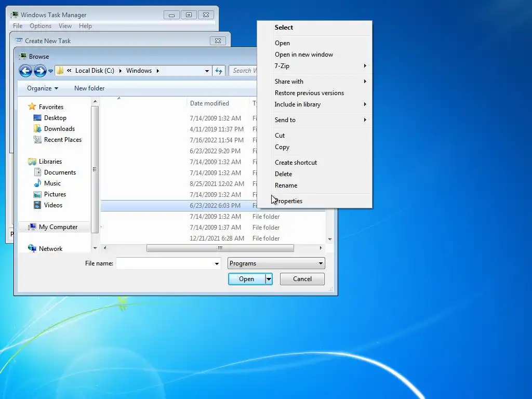Open View menu in Windows Task Manager
Screen dimensions: 532x399
coord(65,26)
